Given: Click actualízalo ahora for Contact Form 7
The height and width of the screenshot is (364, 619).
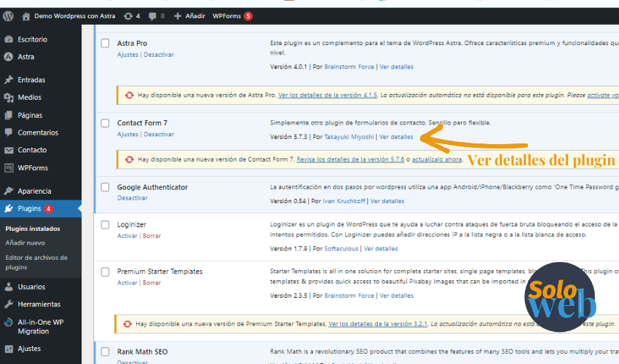Looking at the screenshot, I should tap(437, 159).
